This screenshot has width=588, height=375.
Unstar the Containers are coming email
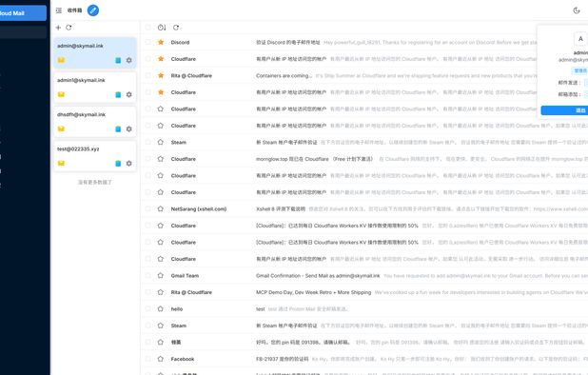[x=161, y=75]
